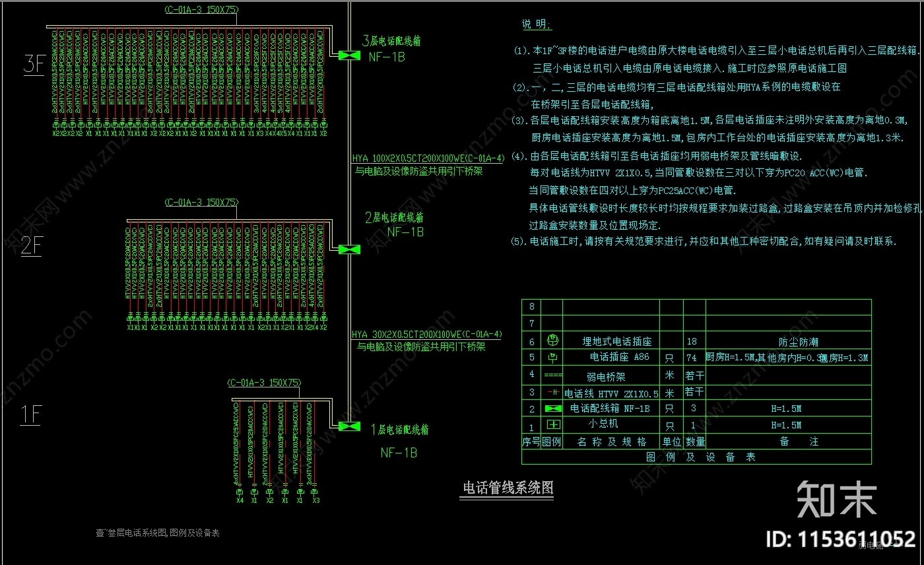Click the 1F '(C-01A-3 150X75)' tray label
The height and width of the screenshot is (565, 924).
click(x=264, y=383)
